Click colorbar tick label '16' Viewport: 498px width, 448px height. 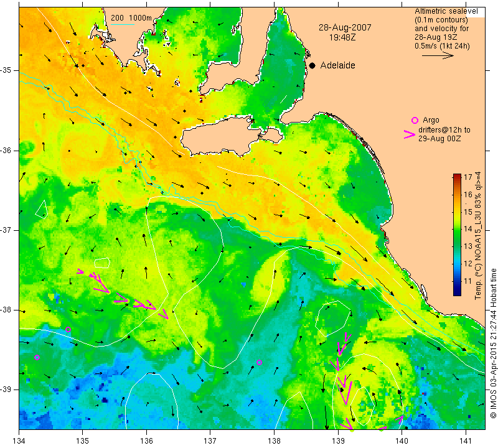click(x=468, y=194)
